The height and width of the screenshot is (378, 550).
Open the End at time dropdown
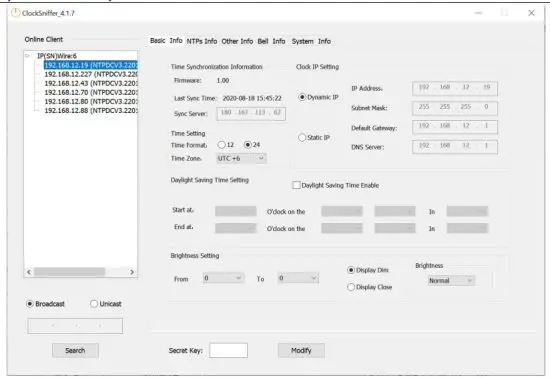pos(236,228)
